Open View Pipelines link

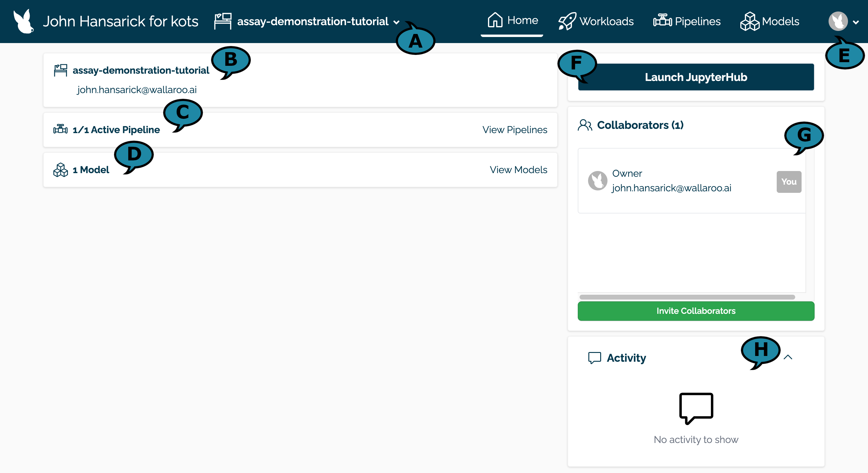pos(515,130)
